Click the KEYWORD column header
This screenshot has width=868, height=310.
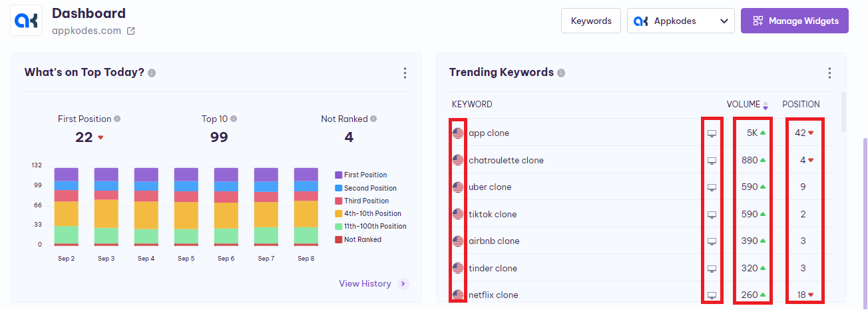[x=472, y=104]
